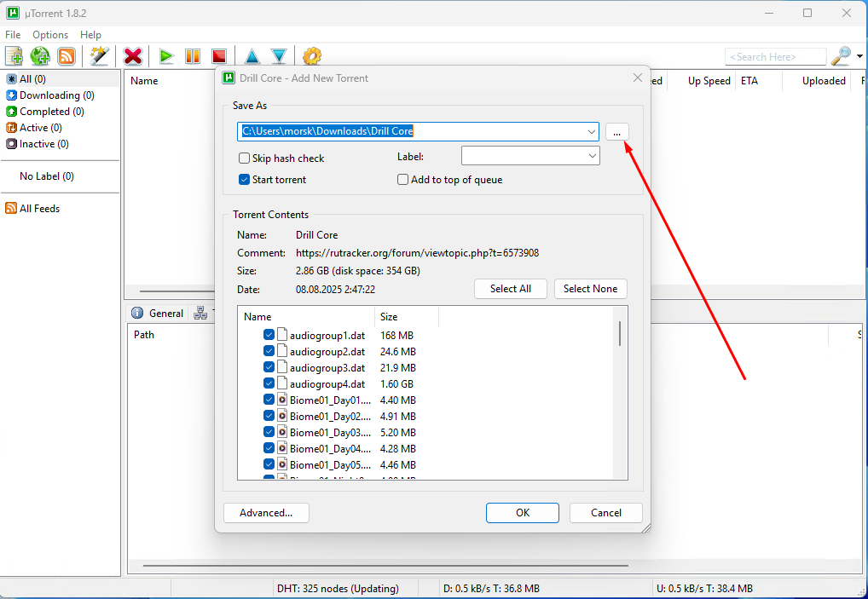Enable Add to top of queue
The height and width of the screenshot is (599, 868).
point(403,180)
